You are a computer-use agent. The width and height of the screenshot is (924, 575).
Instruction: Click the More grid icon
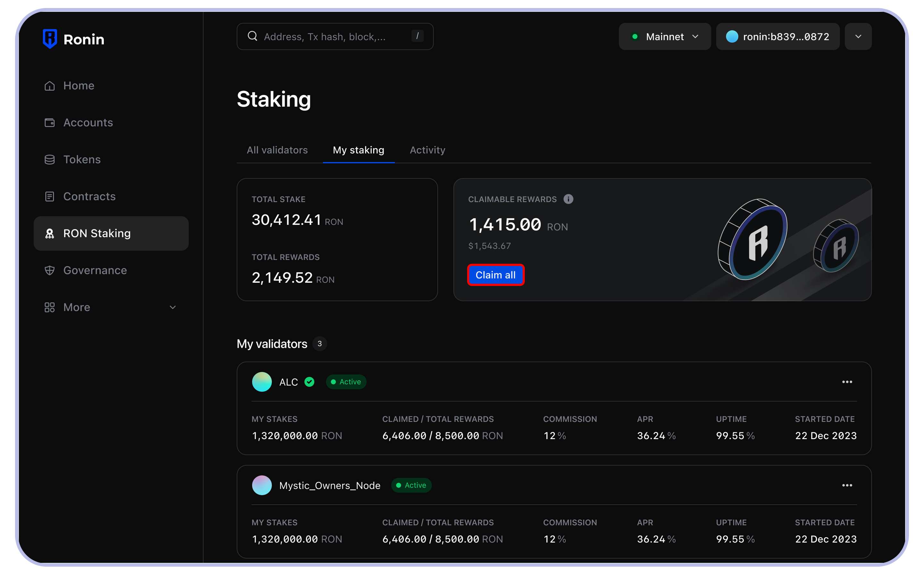49,307
